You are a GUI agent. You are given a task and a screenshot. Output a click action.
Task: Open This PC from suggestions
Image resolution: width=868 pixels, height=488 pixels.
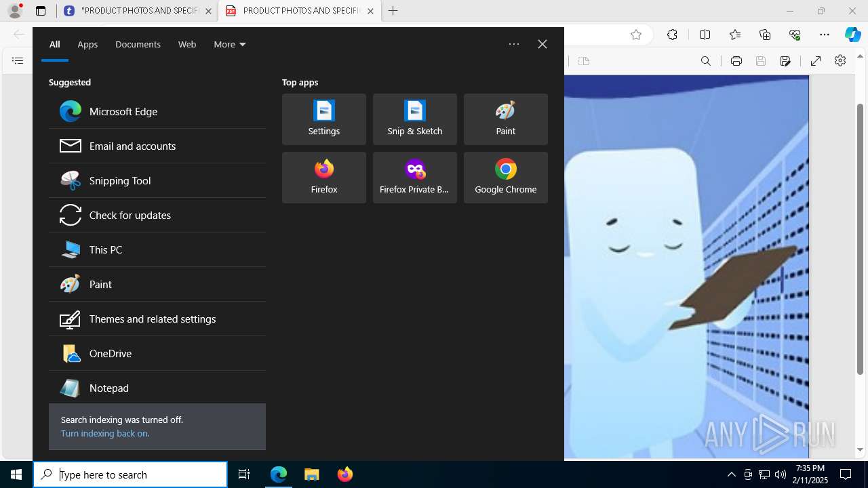point(157,249)
